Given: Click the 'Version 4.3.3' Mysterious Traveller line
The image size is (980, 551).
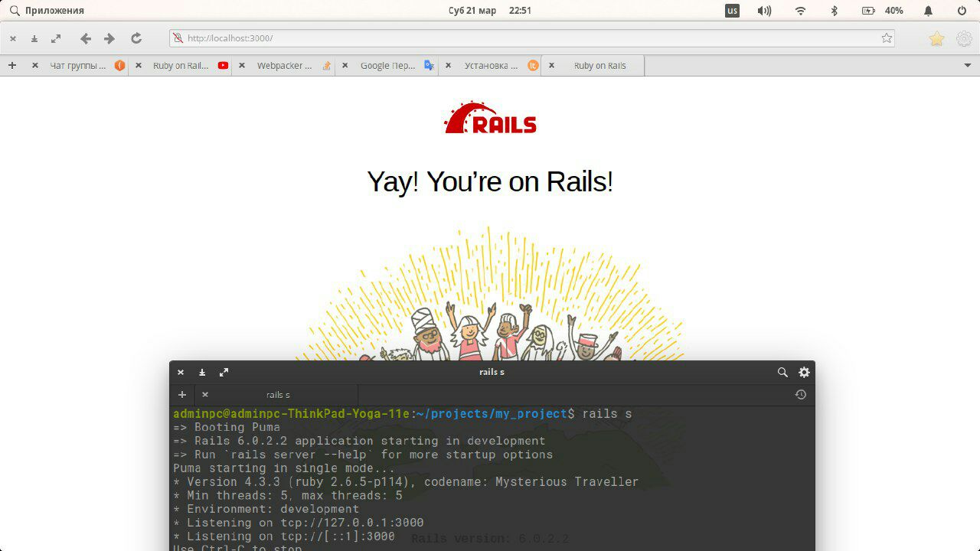Looking at the screenshot, I should point(406,482).
